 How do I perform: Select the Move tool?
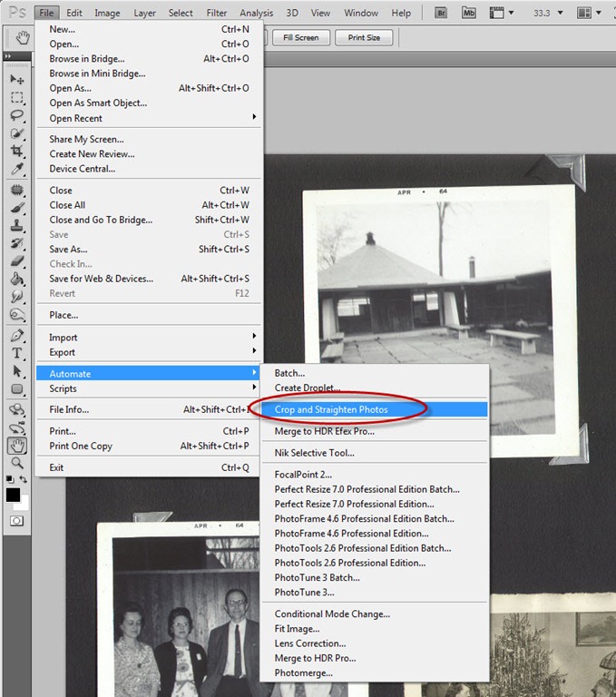(x=17, y=80)
